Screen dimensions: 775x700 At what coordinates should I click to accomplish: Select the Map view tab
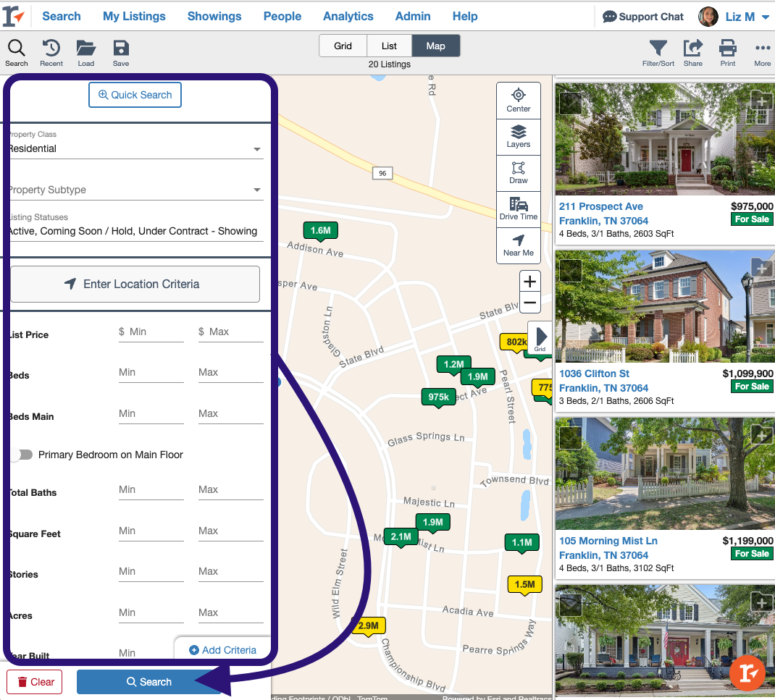point(436,46)
